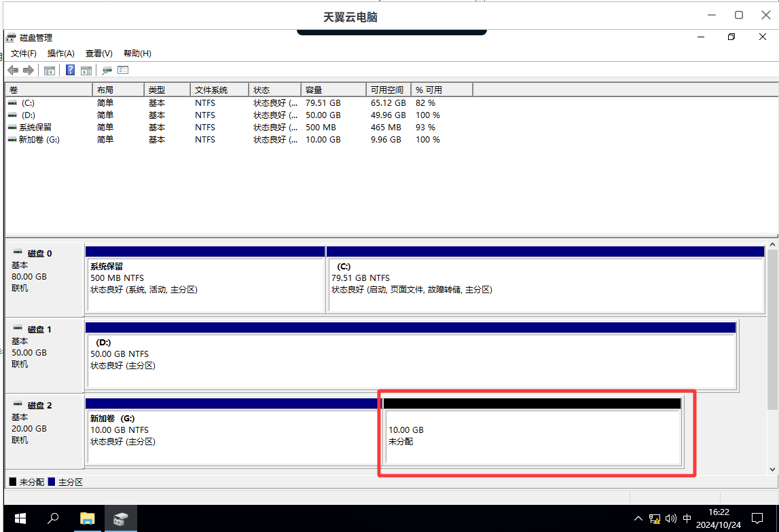
Task: Select the (C:) 79.51 GB partition block
Action: click(545, 285)
